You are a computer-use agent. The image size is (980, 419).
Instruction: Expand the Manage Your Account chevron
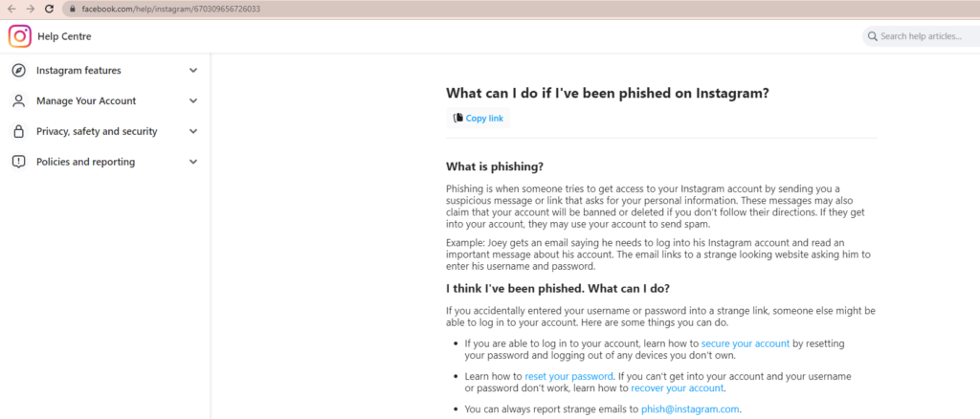(x=193, y=100)
